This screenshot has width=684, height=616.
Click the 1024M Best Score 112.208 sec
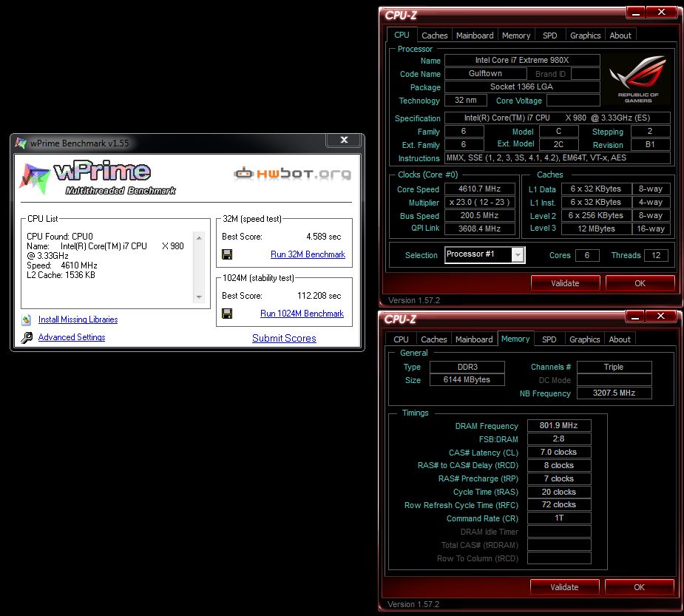tap(319, 296)
